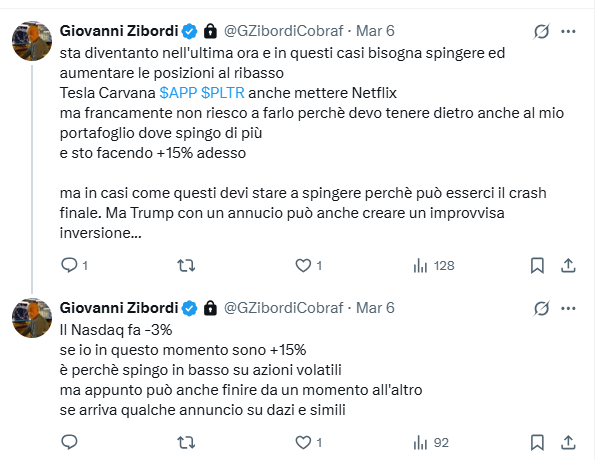The width and height of the screenshot is (615, 460).
Task: Open more options menu on first tweet
Action: (569, 32)
